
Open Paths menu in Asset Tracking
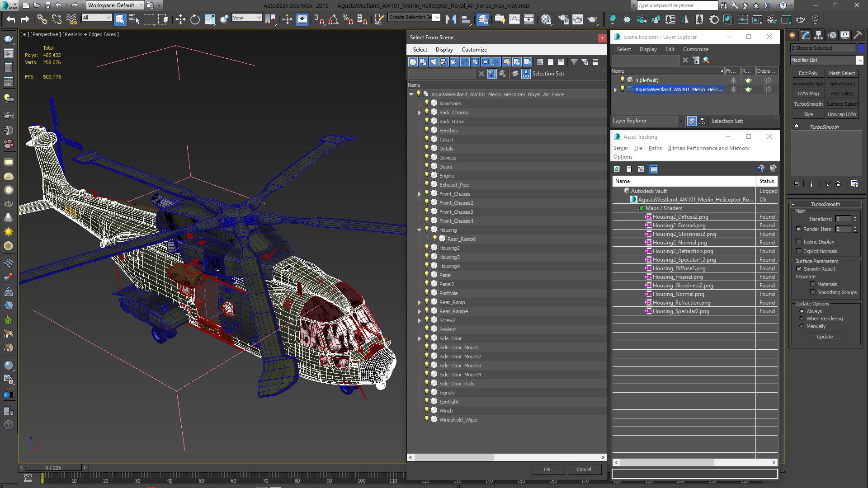point(655,148)
